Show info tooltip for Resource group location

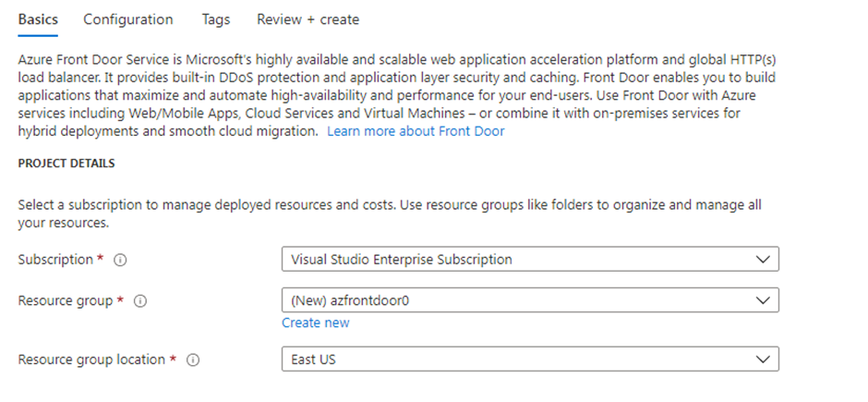click(x=193, y=359)
